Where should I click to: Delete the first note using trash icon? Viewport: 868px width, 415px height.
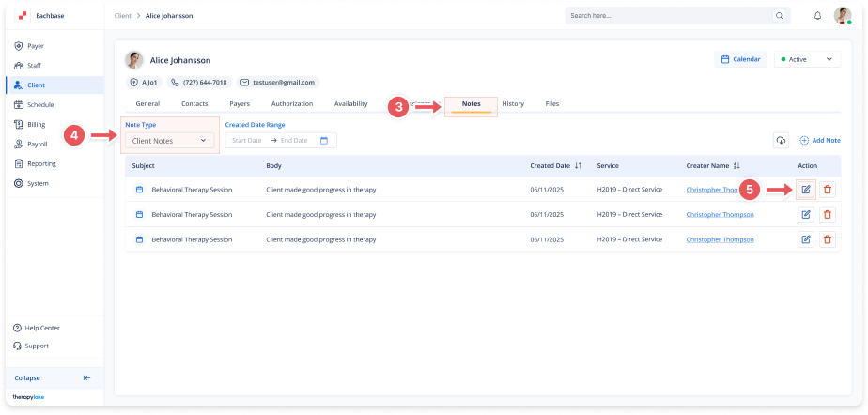point(827,190)
